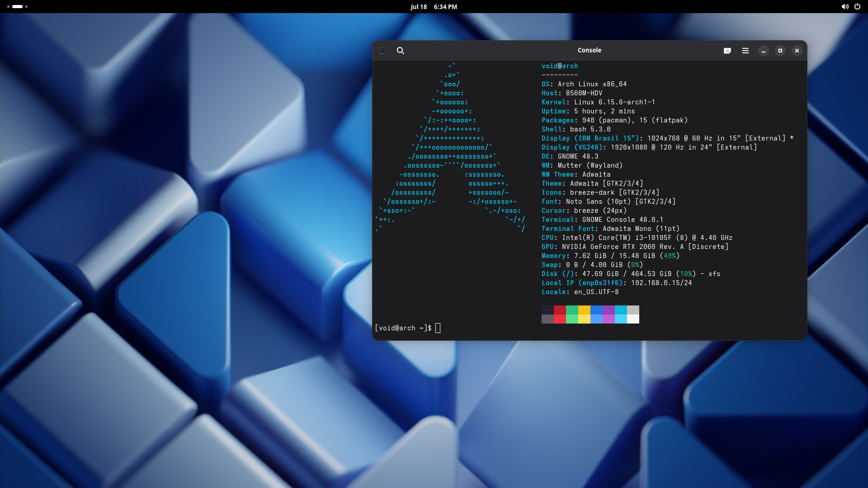Open find in Console via magnifier icon
868x488 pixels.
[400, 51]
